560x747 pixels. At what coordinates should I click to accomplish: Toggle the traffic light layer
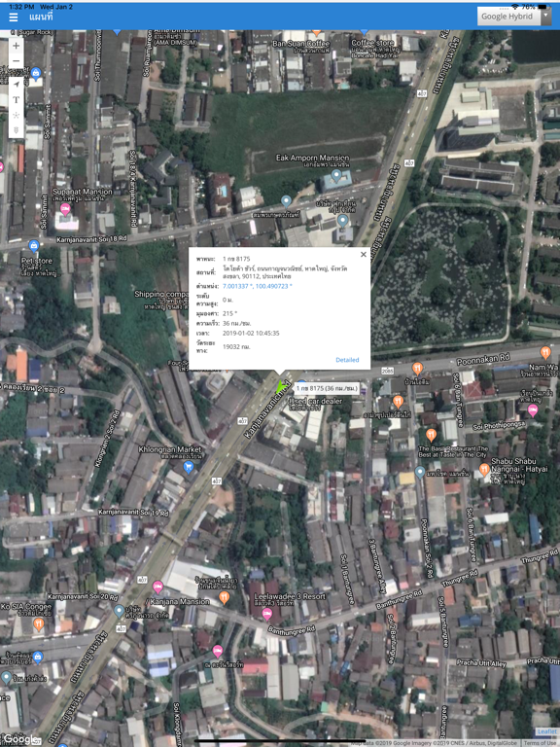click(x=17, y=130)
